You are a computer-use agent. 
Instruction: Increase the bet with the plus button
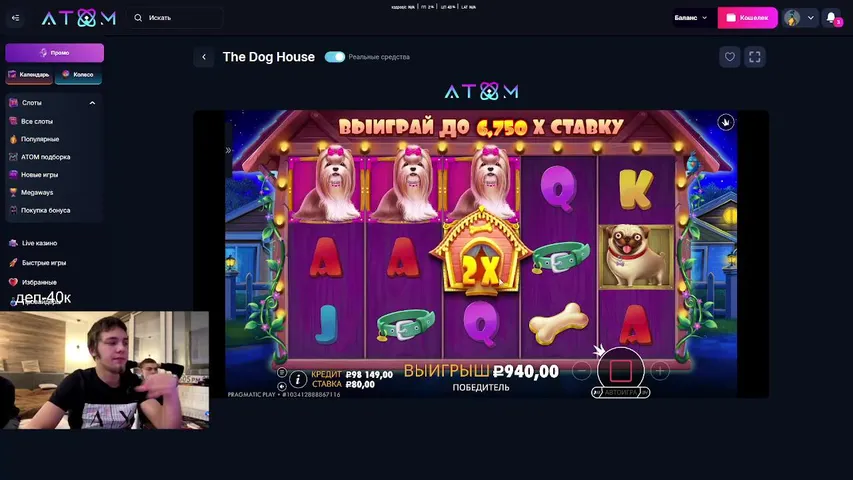(660, 371)
